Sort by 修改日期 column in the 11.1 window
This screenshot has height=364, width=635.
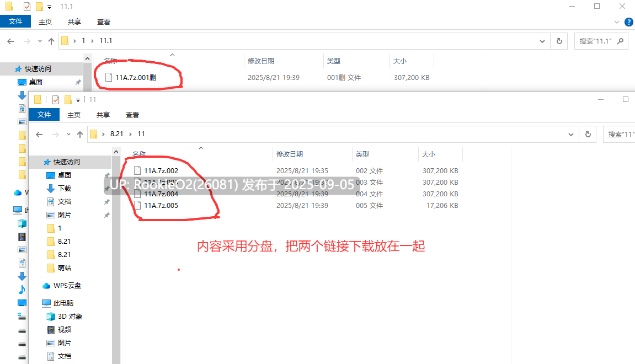click(x=261, y=61)
